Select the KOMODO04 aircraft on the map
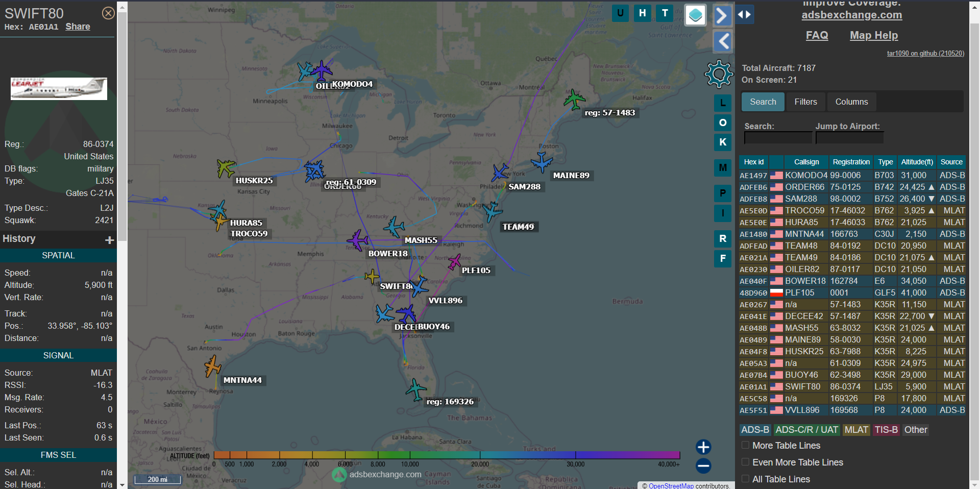Image resolution: width=980 pixels, height=489 pixels. [322, 70]
